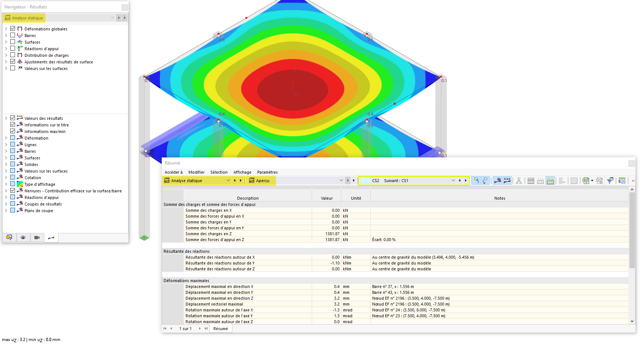Click the filter results icon
The image size is (644, 344).
(610, 181)
